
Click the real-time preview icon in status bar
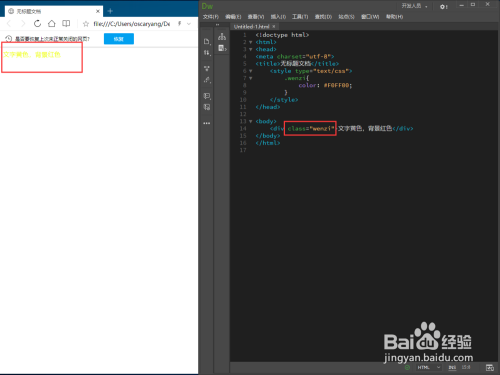coord(490,367)
